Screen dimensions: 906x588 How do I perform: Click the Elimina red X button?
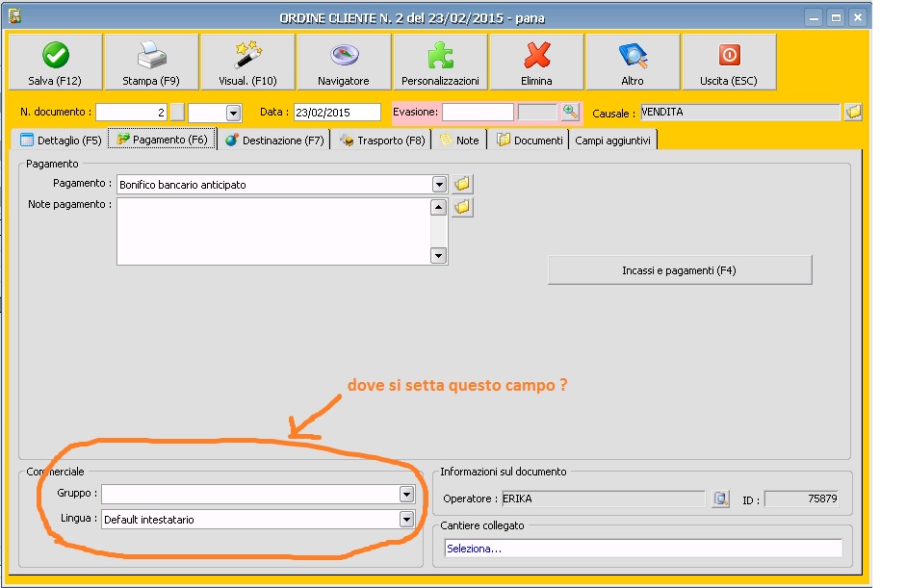pyautogui.click(x=537, y=62)
